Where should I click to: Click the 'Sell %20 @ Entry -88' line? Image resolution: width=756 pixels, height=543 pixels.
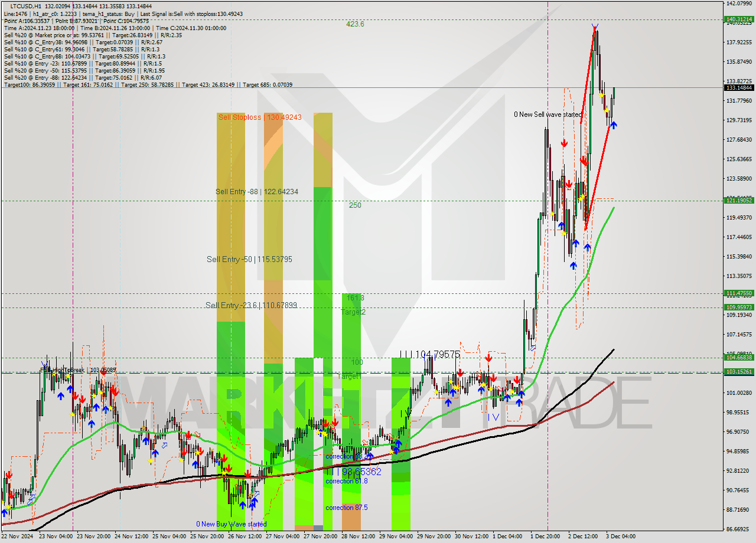(x=83, y=77)
